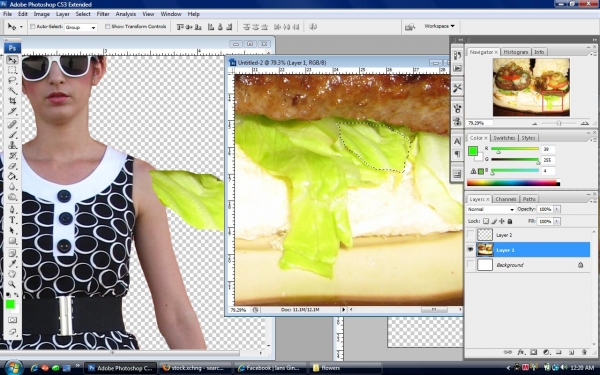Select the Path Selection tool
The image size is (600, 375).
coord(12,230)
